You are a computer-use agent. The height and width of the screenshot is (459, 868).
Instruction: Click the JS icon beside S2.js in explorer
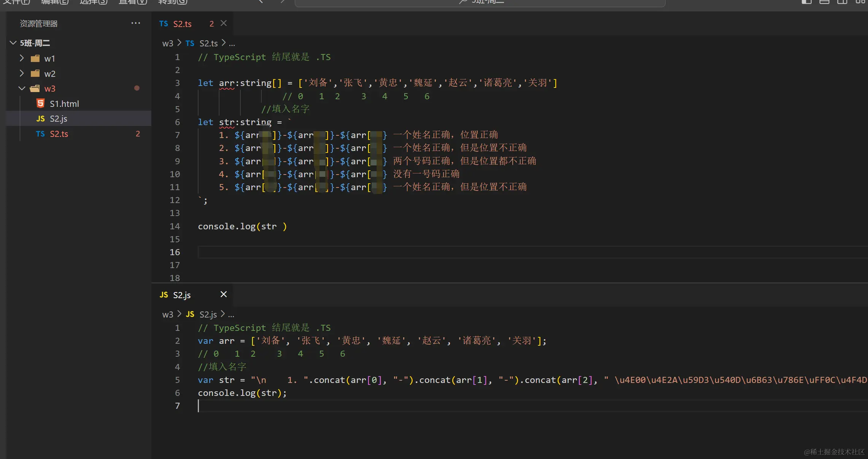40,119
